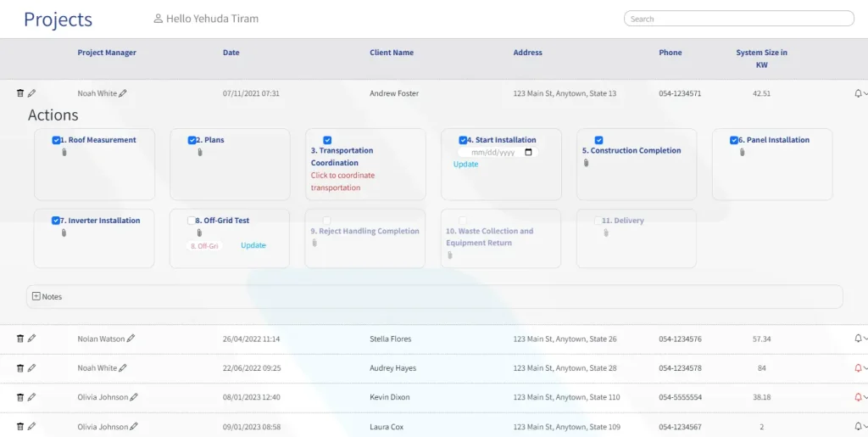
Task: Click client name Laura Cox
Action: [387, 427]
